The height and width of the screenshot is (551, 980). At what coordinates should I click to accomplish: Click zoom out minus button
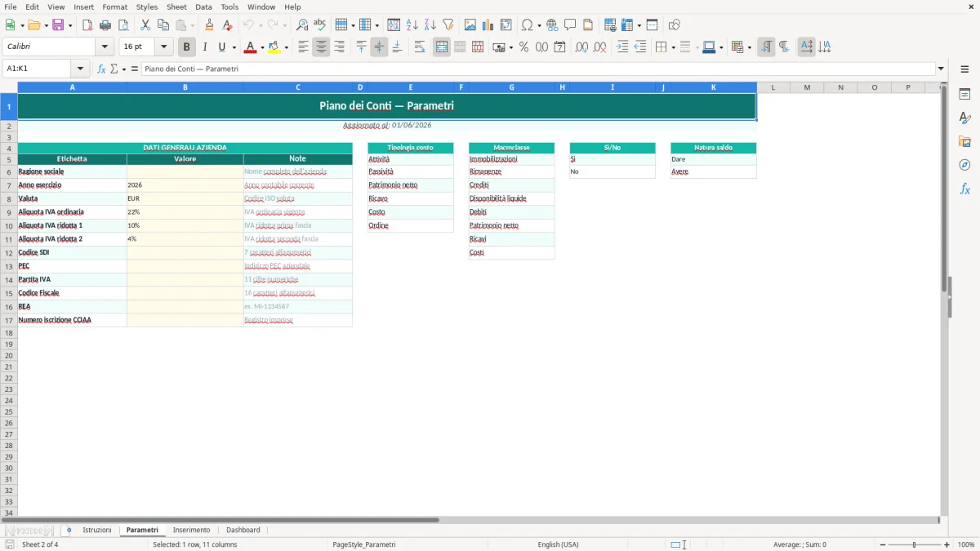click(883, 544)
